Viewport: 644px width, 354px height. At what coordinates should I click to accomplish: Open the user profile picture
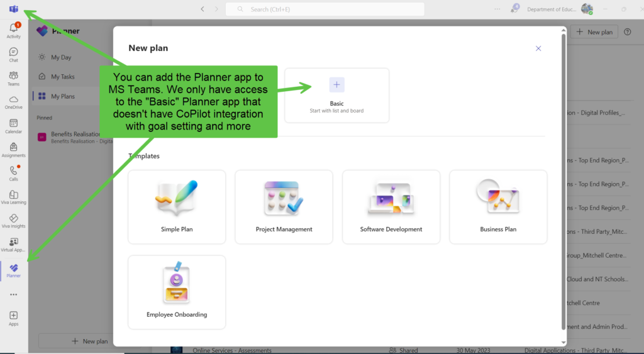click(587, 9)
